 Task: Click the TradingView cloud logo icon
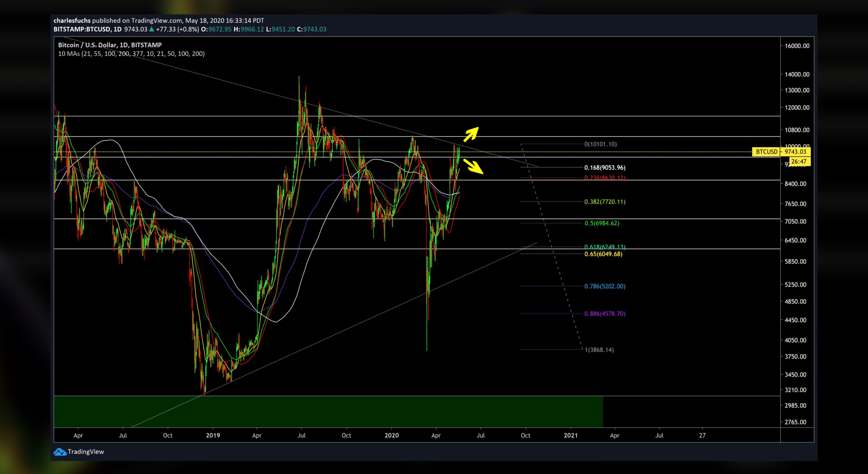pyautogui.click(x=60, y=452)
